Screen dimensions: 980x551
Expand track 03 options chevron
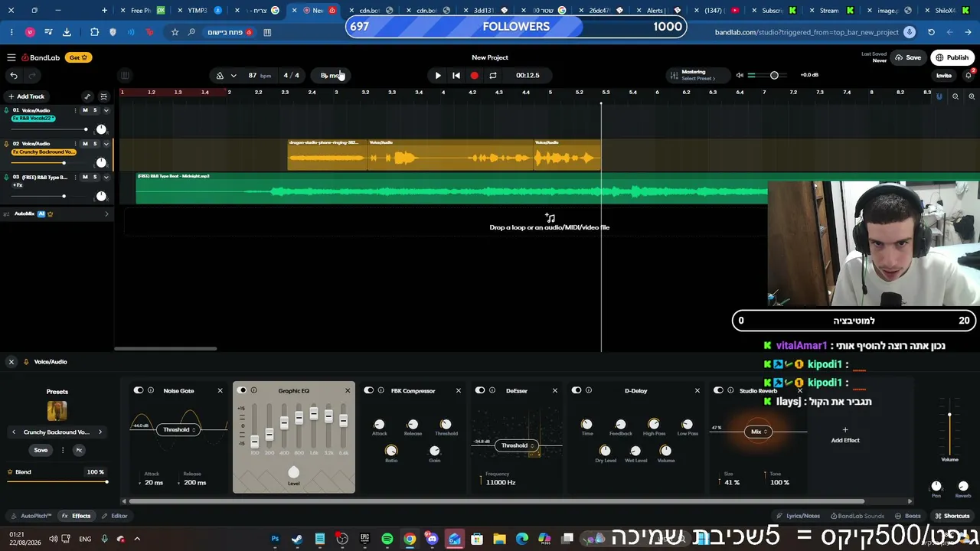pyautogui.click(x=106, y=178)
